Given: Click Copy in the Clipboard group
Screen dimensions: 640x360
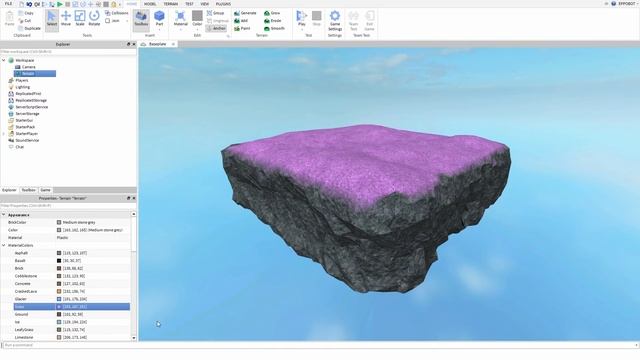Looking at the screenshot, I should click(x=26, y=13).
